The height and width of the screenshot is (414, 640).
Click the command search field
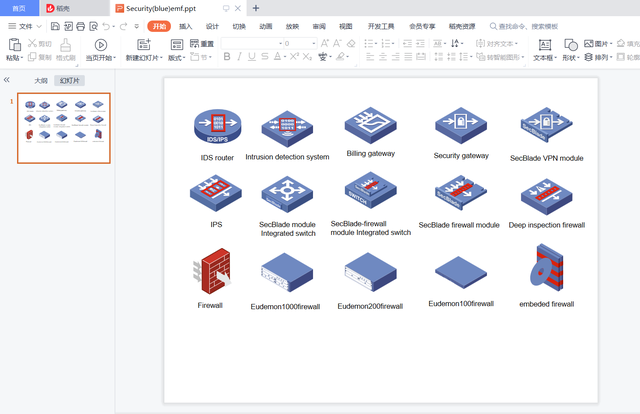pyautogui.click(x=524, y=27)
